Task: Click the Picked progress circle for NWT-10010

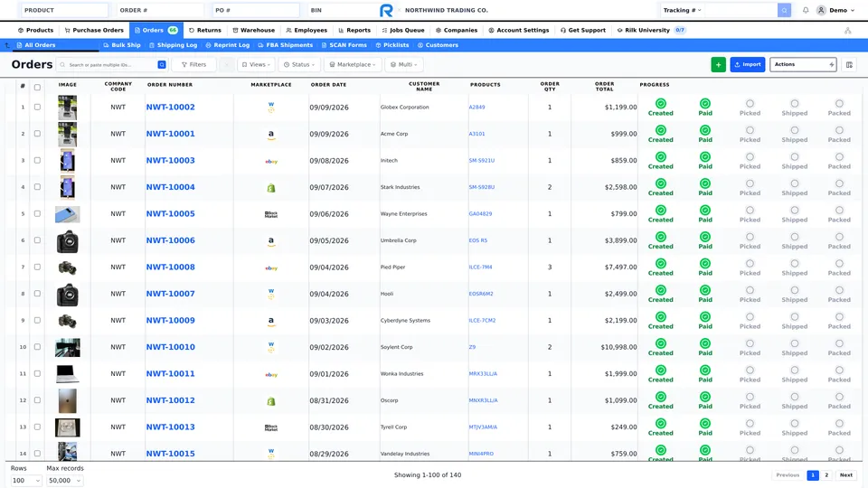Action: 750,343
